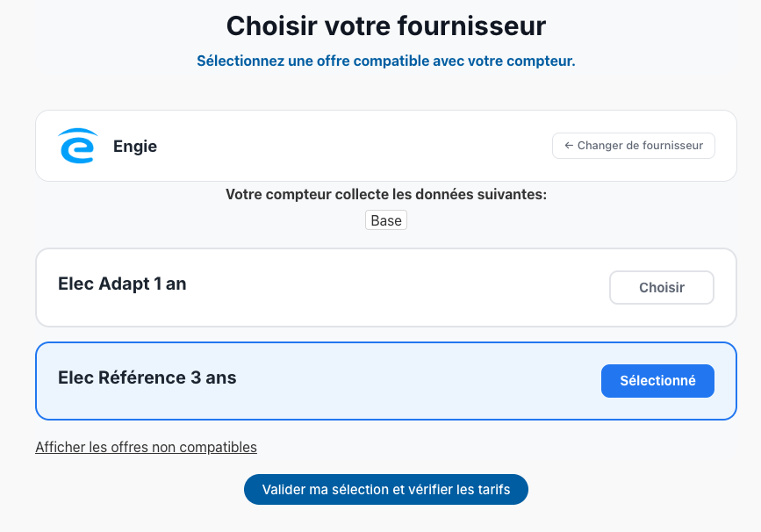Viewport: 761px width, 532px height.
Task: Proceed to verify the tariffs
Action: [x=385, y=490]
